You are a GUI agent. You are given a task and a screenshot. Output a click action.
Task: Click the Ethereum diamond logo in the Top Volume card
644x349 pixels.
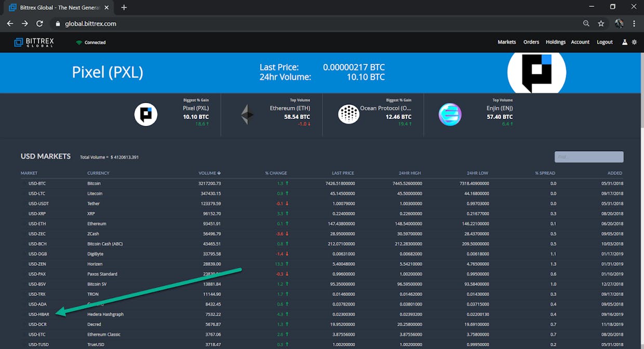tap(247, 114)
